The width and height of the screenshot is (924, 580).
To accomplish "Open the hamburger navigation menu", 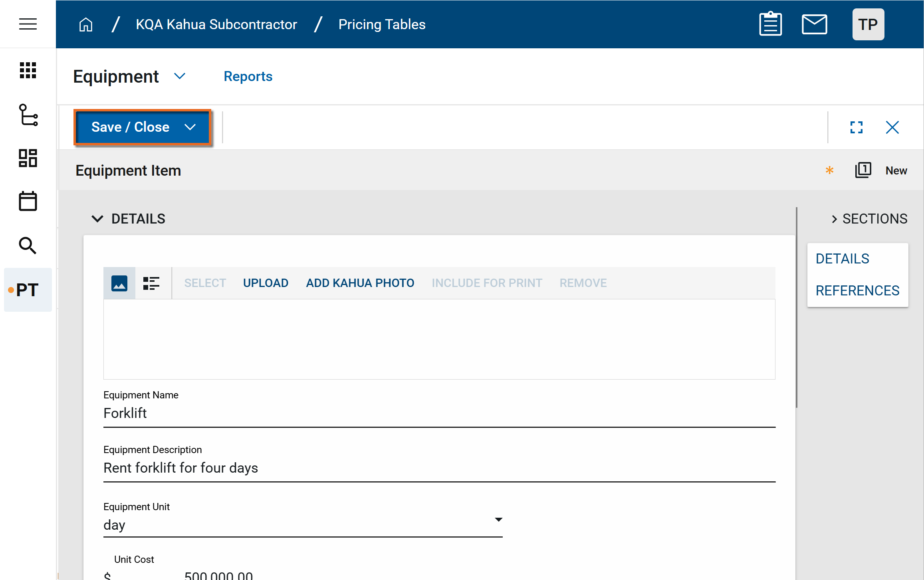I will 28,24.
